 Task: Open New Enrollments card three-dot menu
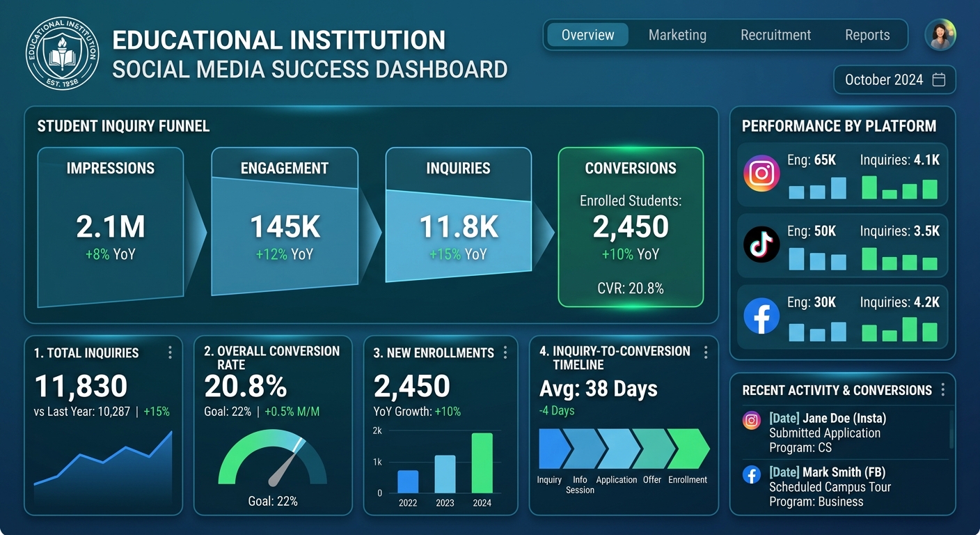tap(505, 352)
